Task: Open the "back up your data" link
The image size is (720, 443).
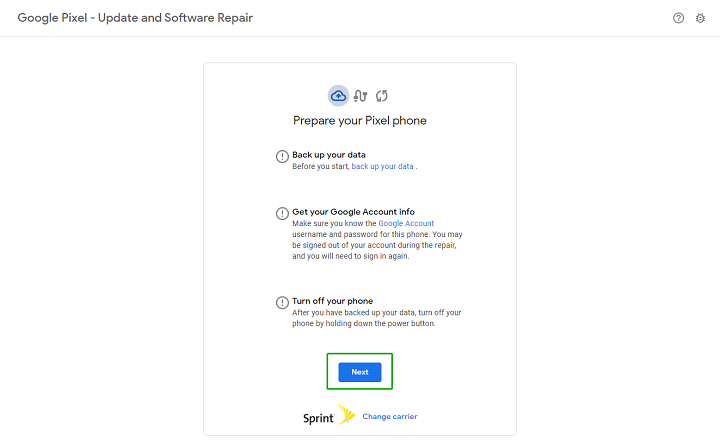Action: (382, 166)
